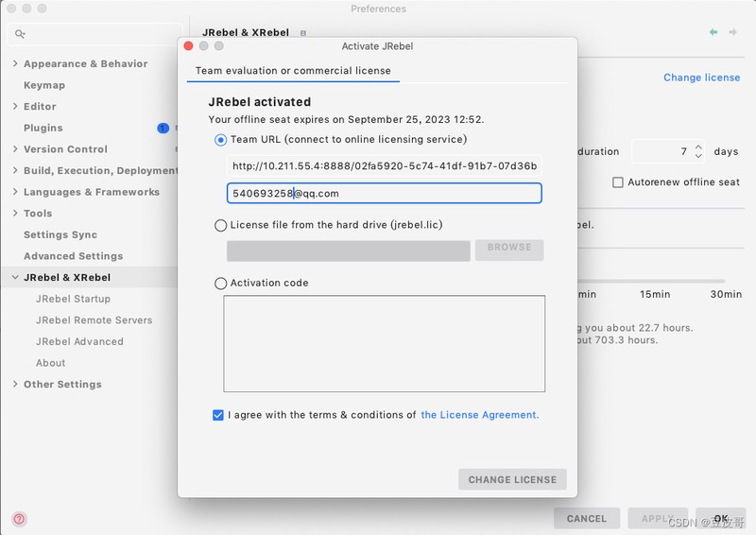The height and width of the screenshot is (535, 756).
Task: Click the Preferences search field
Action: click(x=95, y=34)
